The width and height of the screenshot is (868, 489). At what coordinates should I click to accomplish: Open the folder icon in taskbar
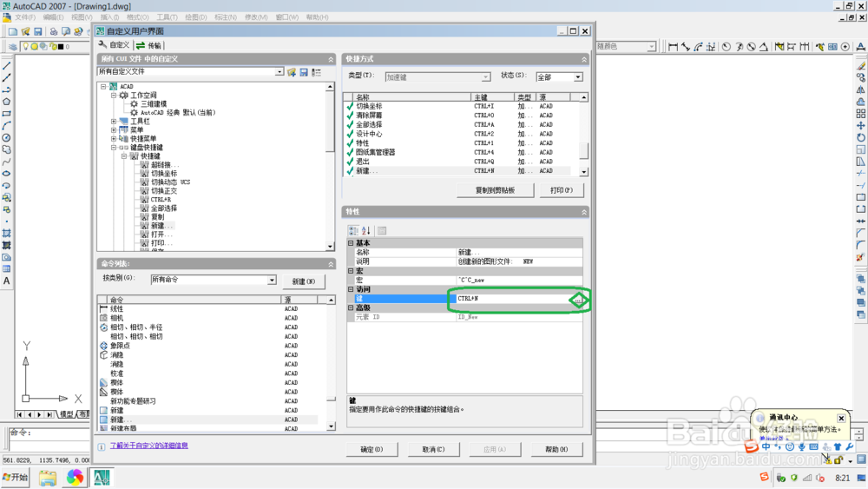click(x=48, y=478)
